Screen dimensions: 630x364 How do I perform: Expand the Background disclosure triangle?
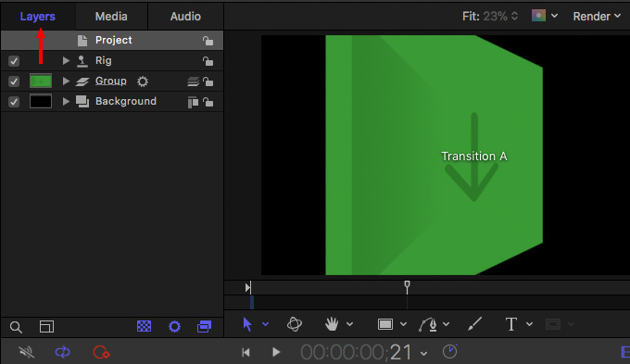66,101
